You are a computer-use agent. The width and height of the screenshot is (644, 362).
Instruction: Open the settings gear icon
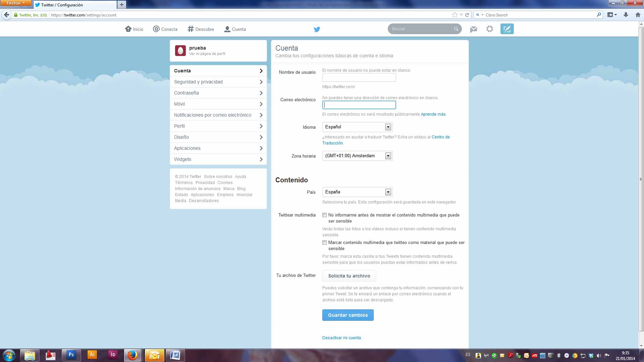coord(489,29)
